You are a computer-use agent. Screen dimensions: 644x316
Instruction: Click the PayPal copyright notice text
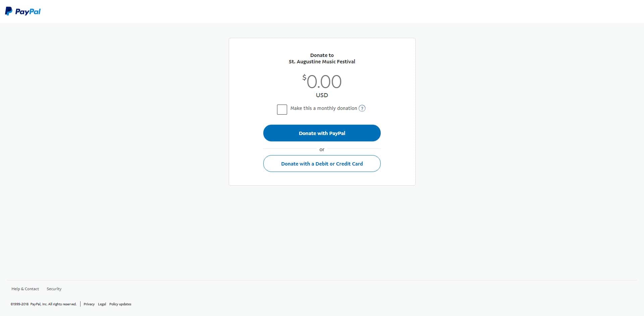(x=44, y=304)
